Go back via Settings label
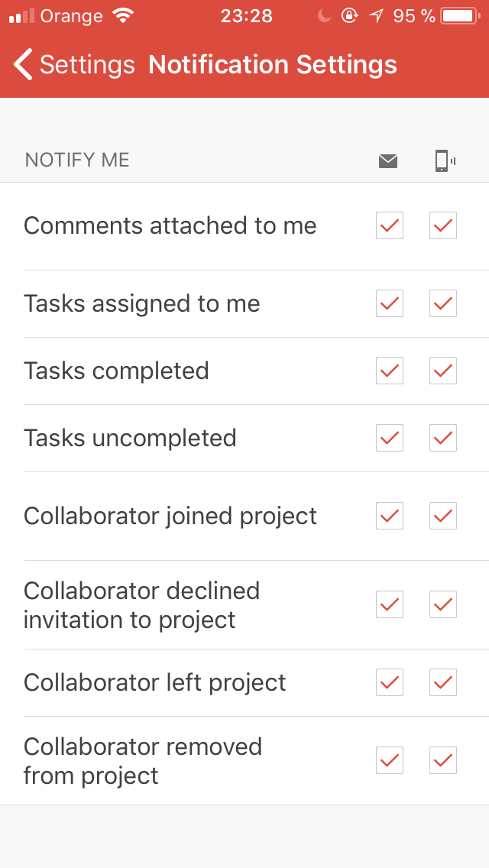 pyautogui.click(x=88, y=65)
